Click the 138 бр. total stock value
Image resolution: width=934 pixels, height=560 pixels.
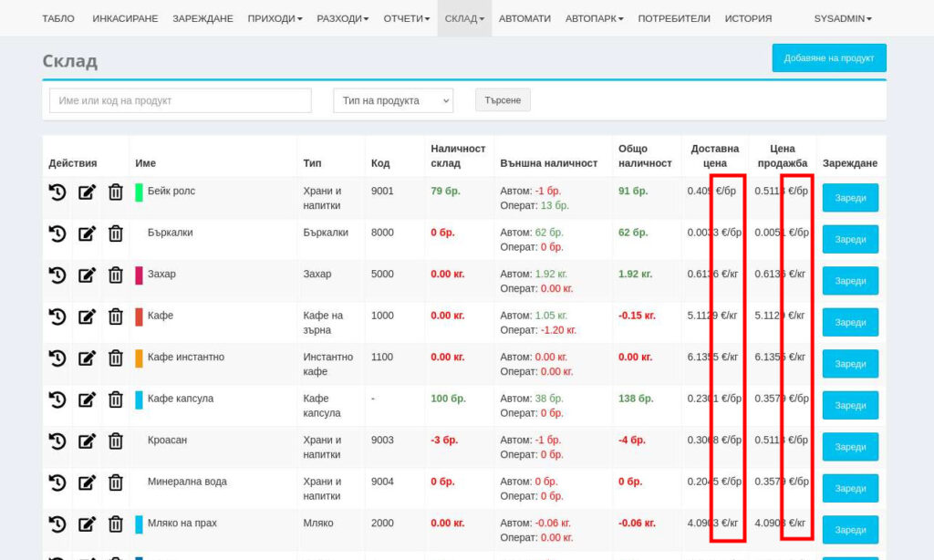pos(636,399)
